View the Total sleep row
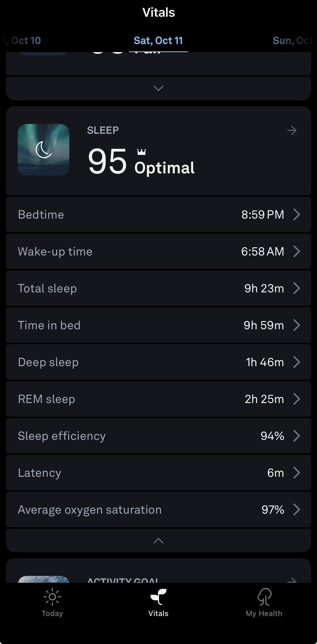317x644 pixels. pos(158,288)
